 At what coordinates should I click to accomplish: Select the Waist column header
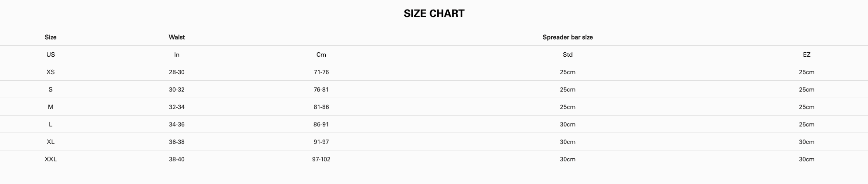[x=177, y=37]
